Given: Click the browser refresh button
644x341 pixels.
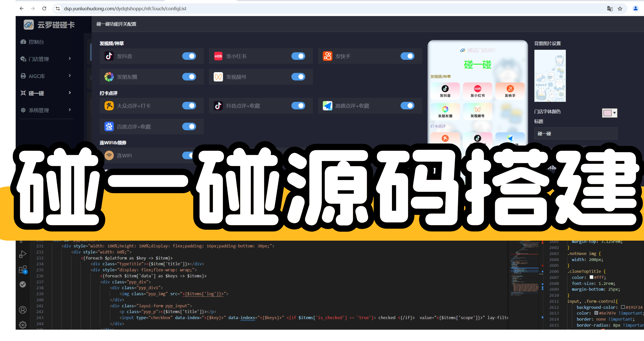Looking at the screenshot, I should (x=44, y=8).
